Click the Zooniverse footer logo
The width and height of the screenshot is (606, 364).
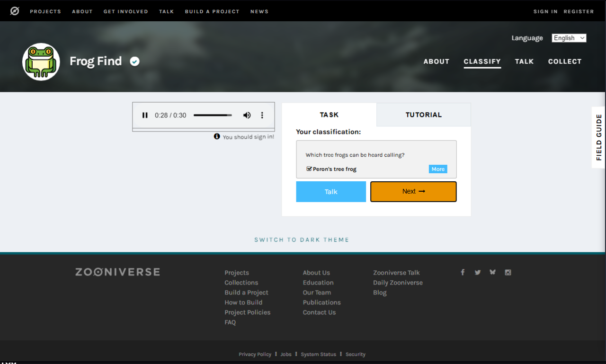click(117, 272)
